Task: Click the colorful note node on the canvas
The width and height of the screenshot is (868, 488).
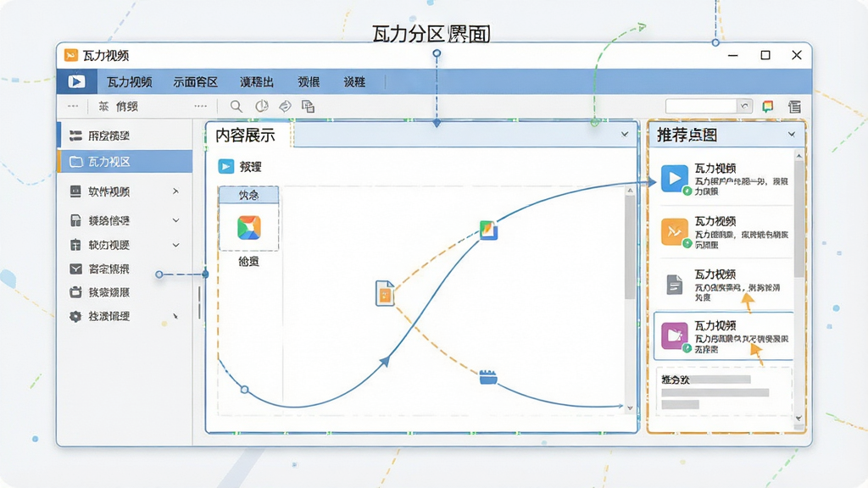Action: 487,230
